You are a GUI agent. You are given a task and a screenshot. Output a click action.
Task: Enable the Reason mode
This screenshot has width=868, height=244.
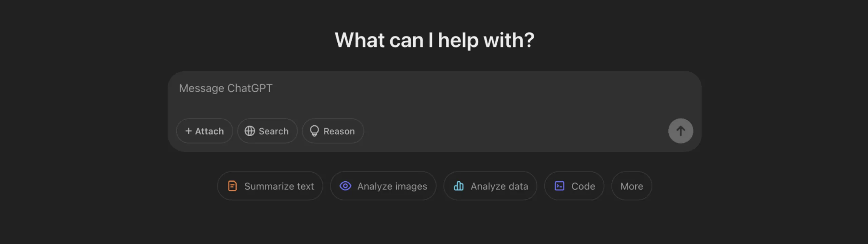(x=333, y=131)
